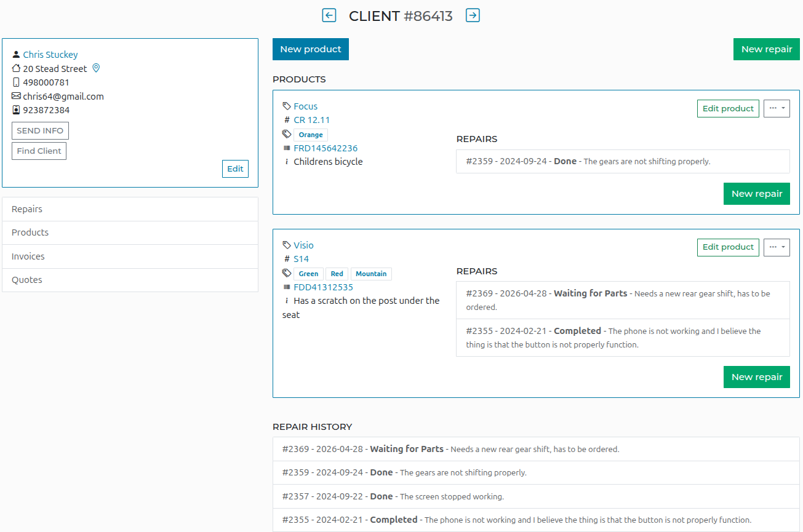This screenshot has width=803, height=532.
Task: Click the barcode icon beside FDD41312535
Action: 287,287
